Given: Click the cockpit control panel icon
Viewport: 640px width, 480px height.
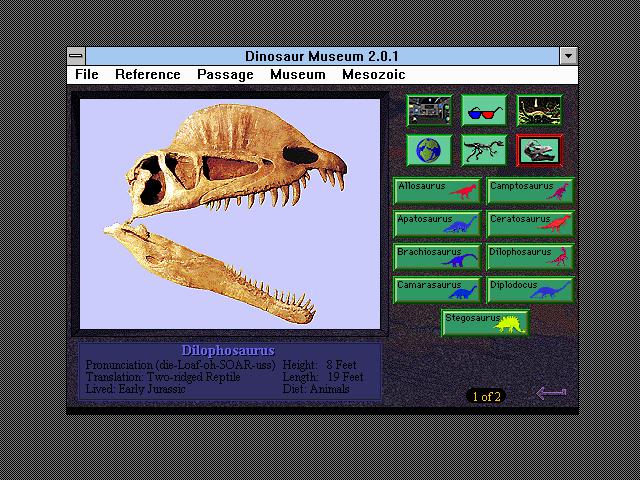Looking at the screenshot, I should [429, 110].
